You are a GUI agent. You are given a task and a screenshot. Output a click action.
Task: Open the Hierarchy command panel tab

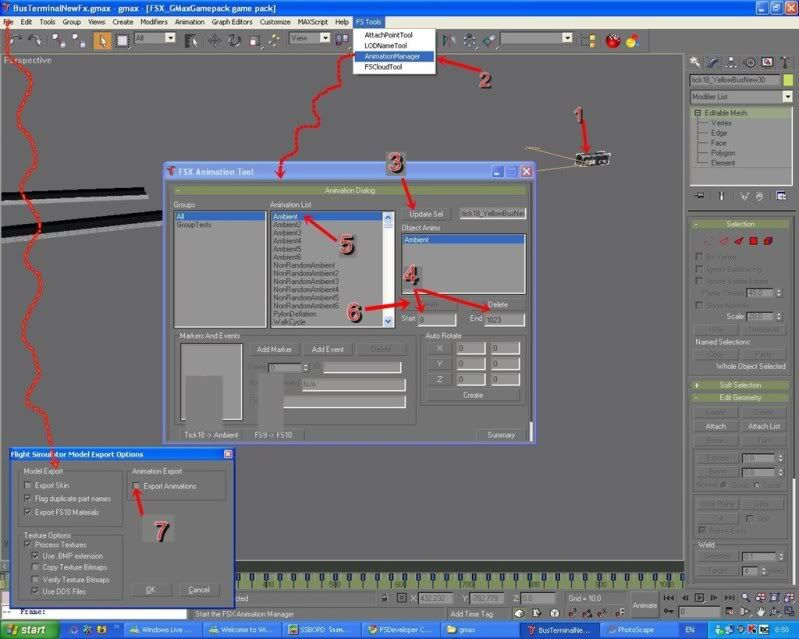coord(731,63)
